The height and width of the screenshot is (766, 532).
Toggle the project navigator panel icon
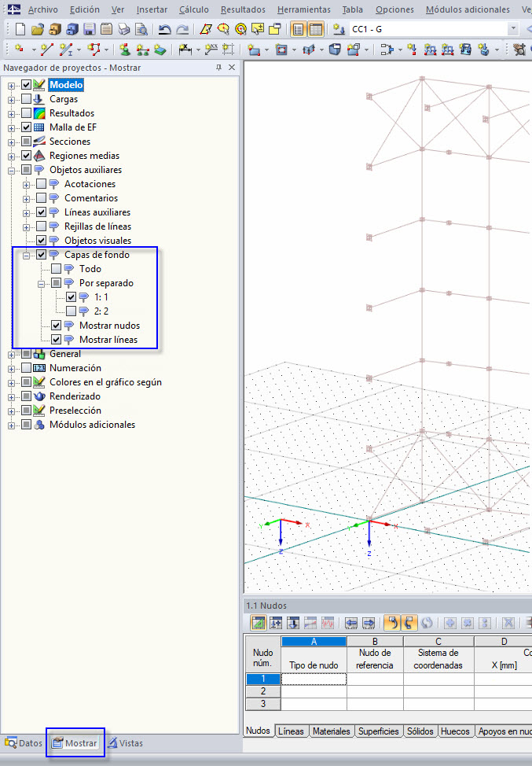[x=298, y=29]
